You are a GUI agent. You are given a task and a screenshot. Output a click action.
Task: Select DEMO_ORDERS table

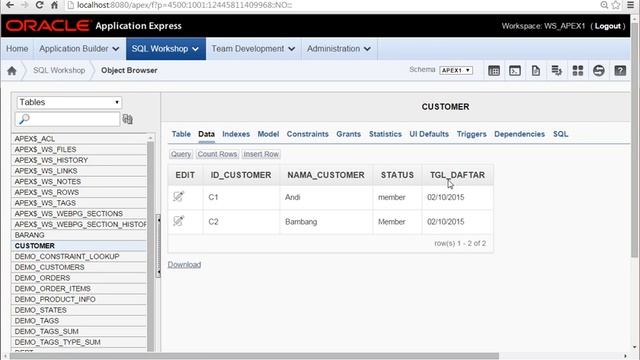pos(79,278)
